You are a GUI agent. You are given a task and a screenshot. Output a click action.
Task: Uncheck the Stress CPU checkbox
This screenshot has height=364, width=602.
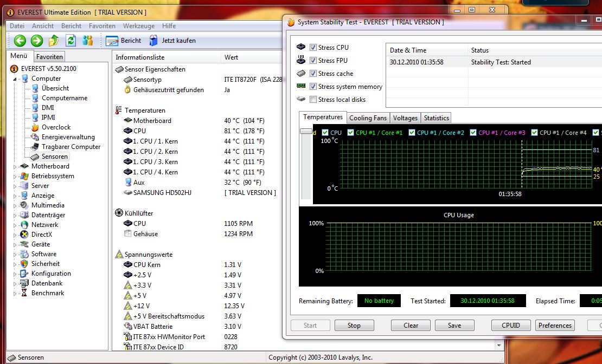click(x=313, y=48)
